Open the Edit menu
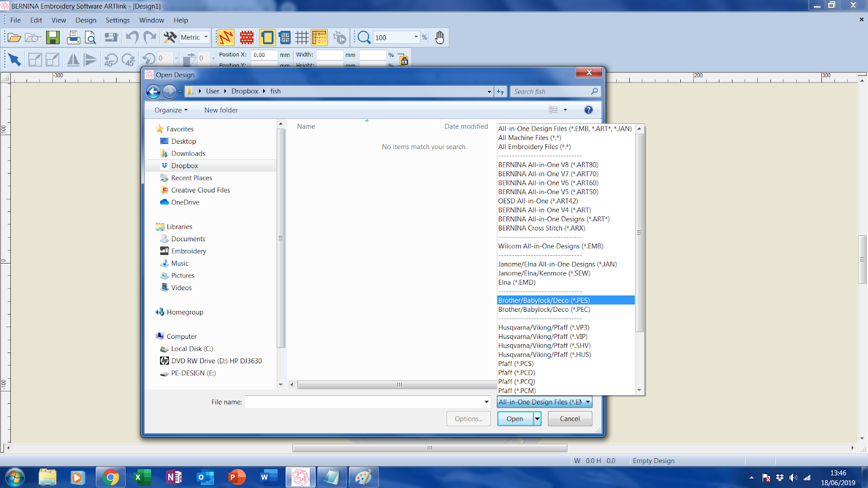 tap(36, 20)
